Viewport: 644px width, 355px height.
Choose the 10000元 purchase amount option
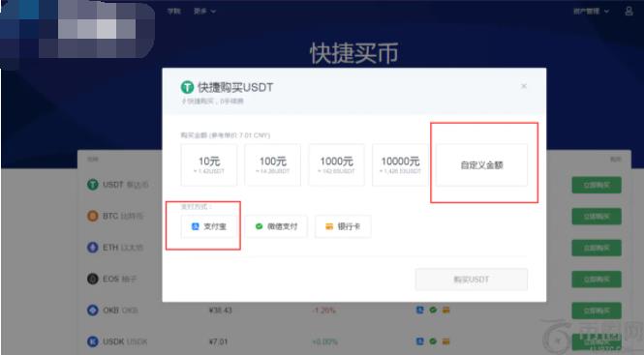pyautogui.click(x=400, y=165)
